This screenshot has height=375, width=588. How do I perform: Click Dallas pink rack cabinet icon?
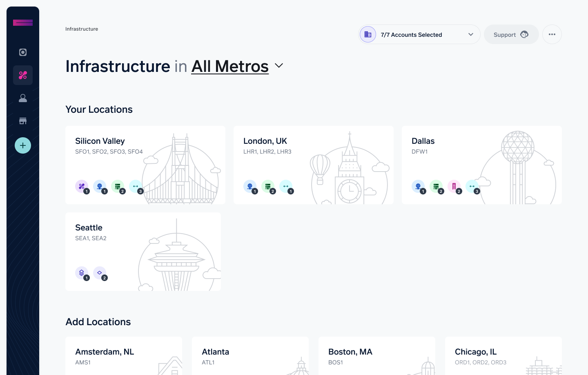click(454, 186)
